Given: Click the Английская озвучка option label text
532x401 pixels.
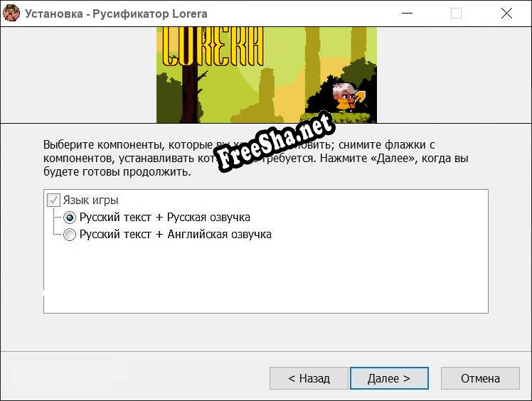Looking at the screenshot, I should [x=220, y=235].
